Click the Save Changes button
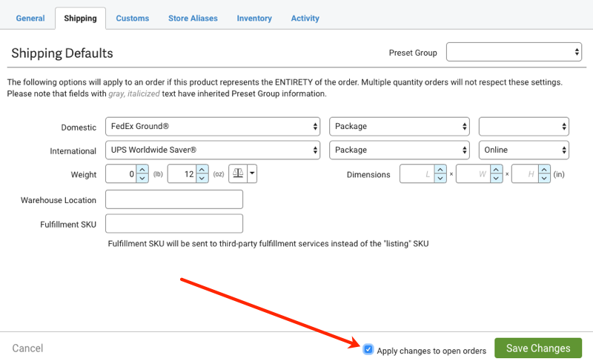Image resolution: width=593 pixels, height=364 pixels. (538, 348)
